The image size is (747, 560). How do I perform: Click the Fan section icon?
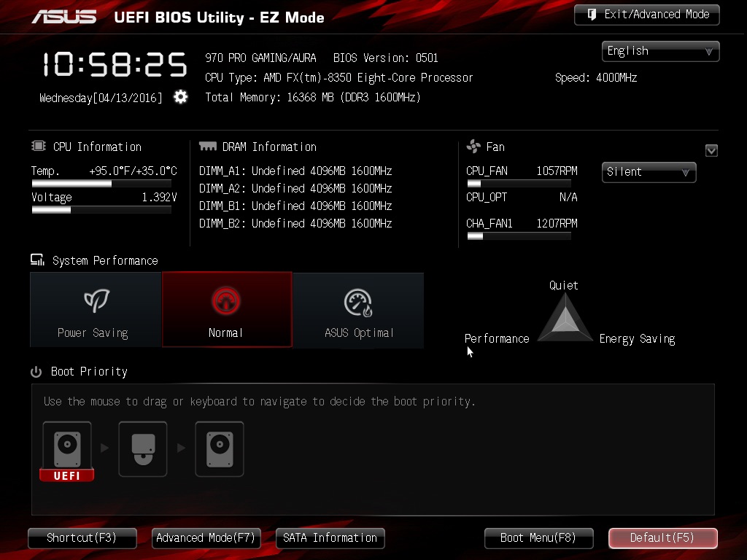tap(473, 146)
